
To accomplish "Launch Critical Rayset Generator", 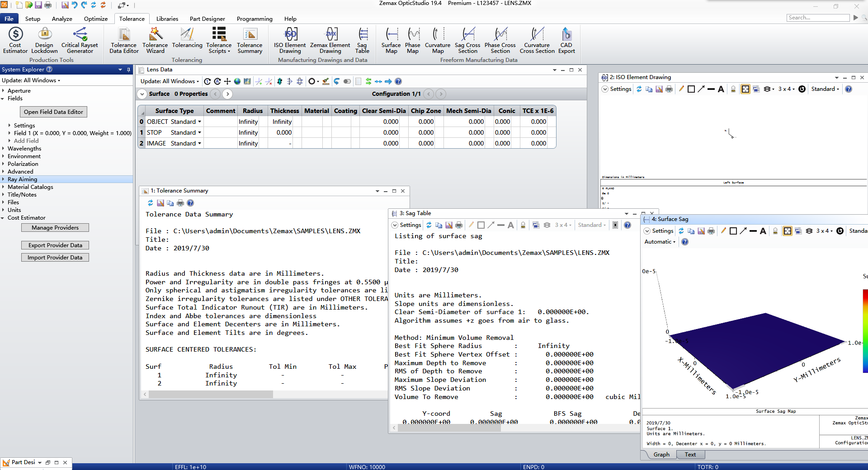I will click(x=80, y=40).
